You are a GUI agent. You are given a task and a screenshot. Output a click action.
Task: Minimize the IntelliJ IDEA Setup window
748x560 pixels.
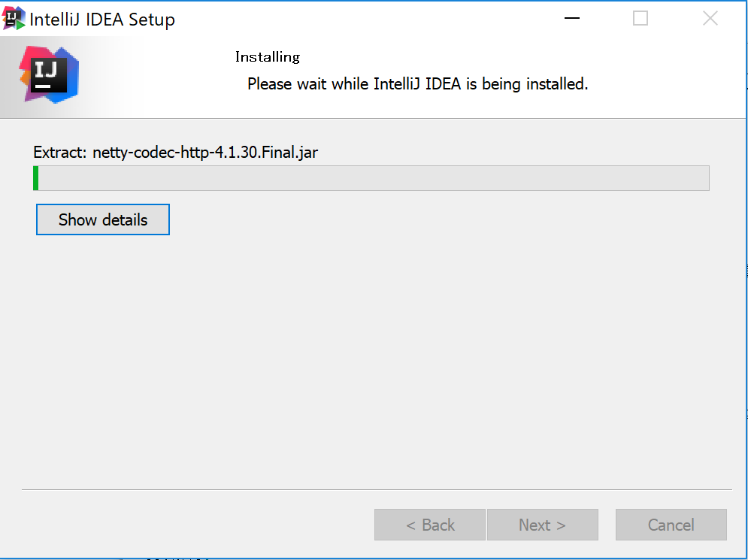click(x=571, y=17)
